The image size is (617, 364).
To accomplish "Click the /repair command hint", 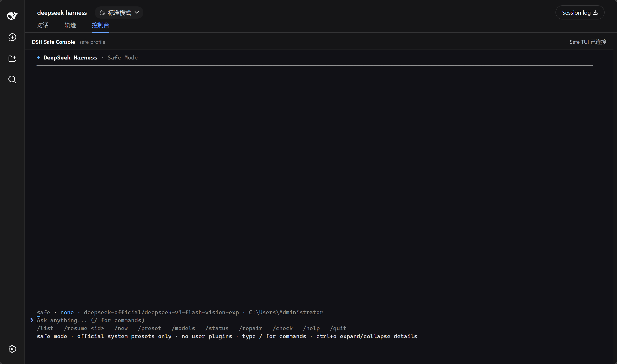I will click(x=251, y=328).
